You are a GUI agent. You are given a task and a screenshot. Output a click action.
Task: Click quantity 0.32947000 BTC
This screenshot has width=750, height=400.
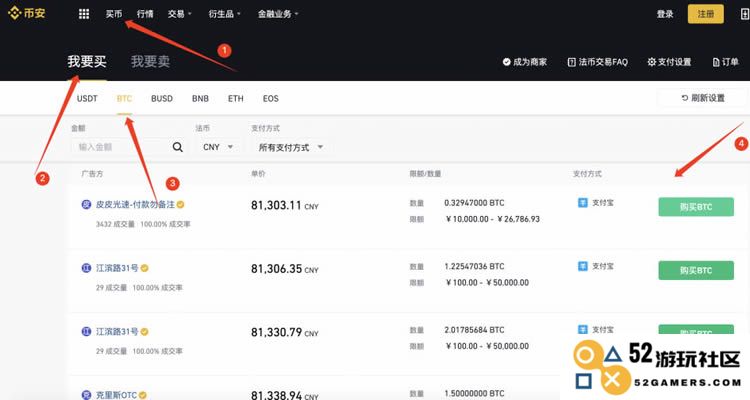[474, 203]
